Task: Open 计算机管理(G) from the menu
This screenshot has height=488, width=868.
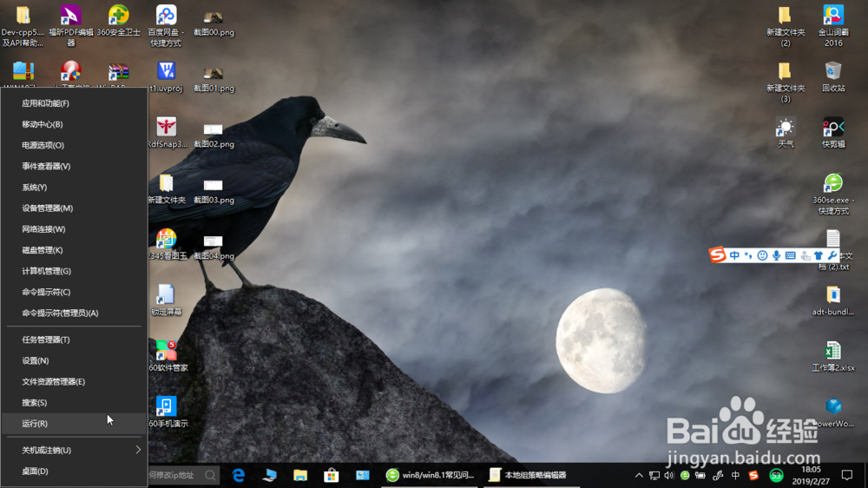Action: [x=74, y=271]
